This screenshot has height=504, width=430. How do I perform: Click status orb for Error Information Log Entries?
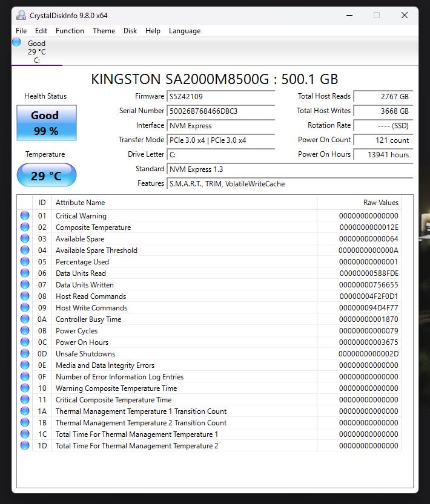(25, 376)
